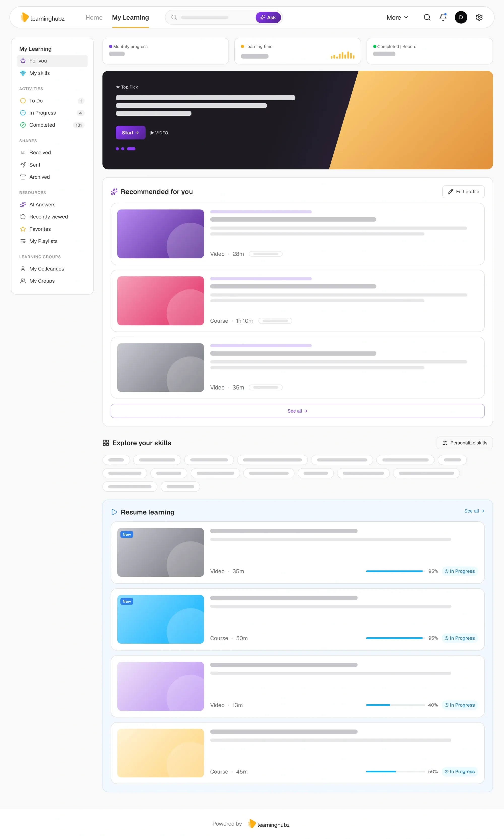Open Favorites in sidebar

[x=52, y=229]
